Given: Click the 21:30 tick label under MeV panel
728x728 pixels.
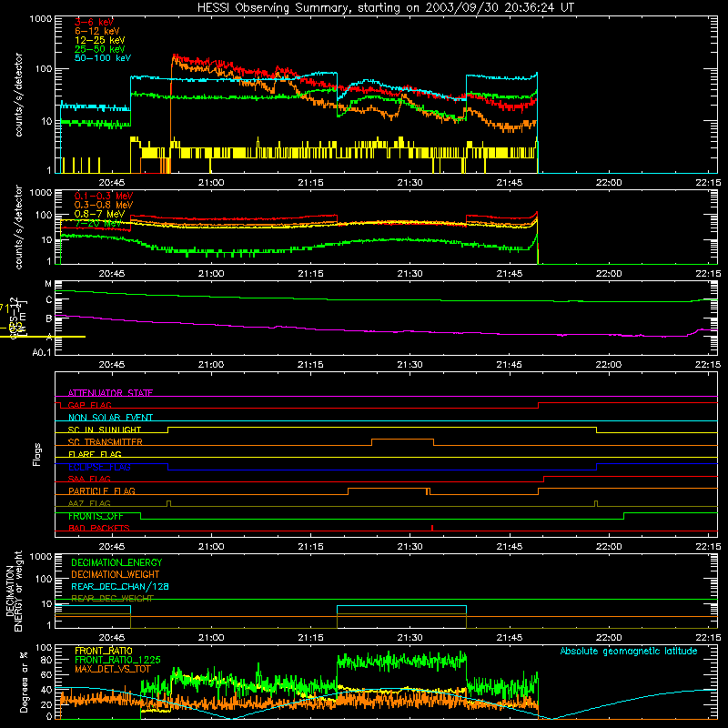Looking at the screenshot, I should click(x=410, y=274).
